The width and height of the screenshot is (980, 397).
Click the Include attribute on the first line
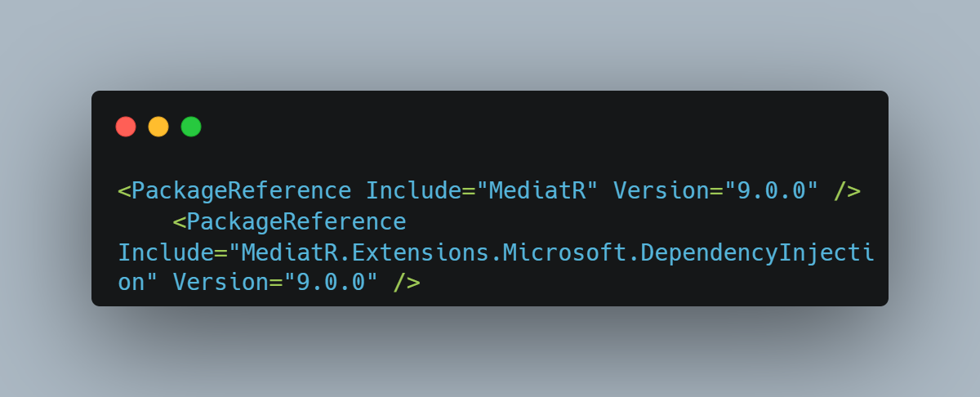414,191
